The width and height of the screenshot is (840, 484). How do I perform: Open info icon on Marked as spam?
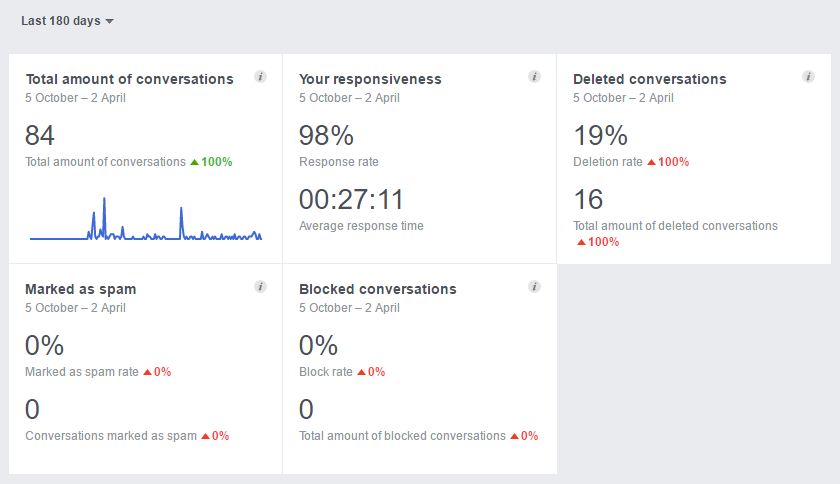coord(260,287)
